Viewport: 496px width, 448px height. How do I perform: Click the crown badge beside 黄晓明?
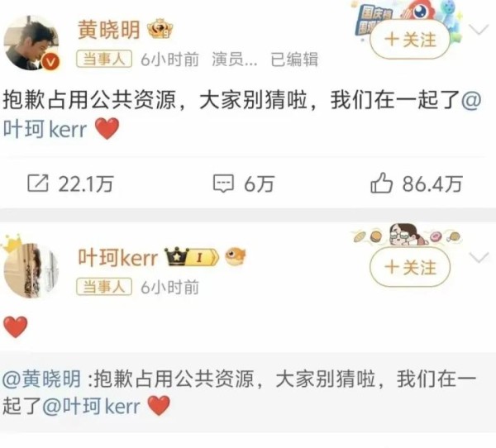click(160, 29)
